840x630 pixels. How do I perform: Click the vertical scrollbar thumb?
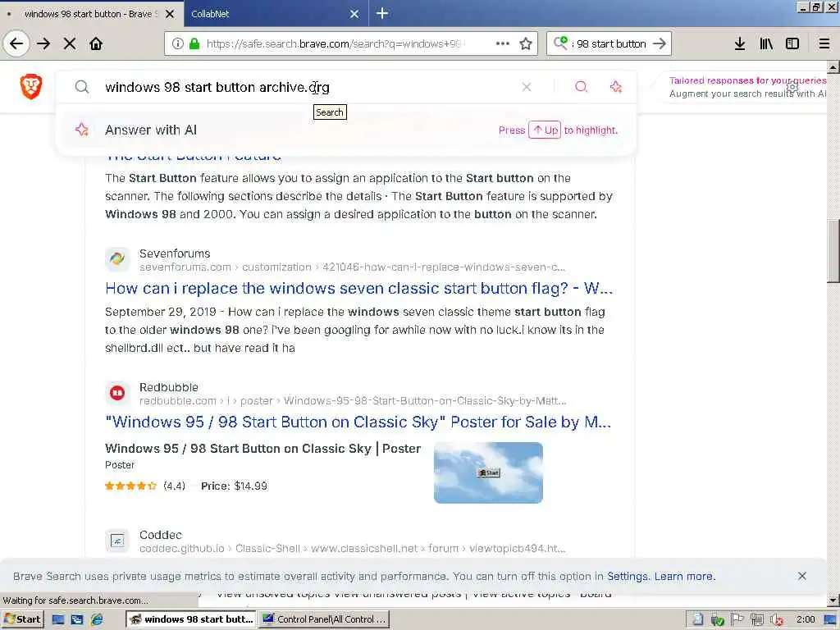(833, 251)
